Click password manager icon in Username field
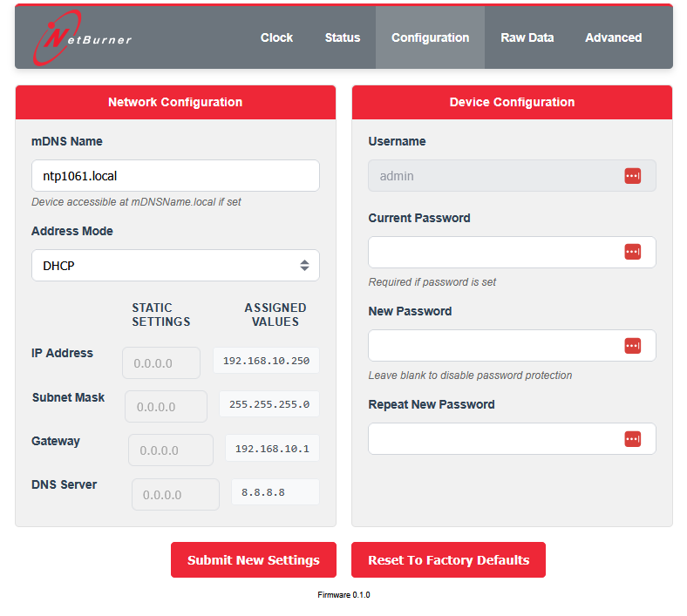Image resolution: width=687 pixels, height=616 pixels. [x=632, y=176]
